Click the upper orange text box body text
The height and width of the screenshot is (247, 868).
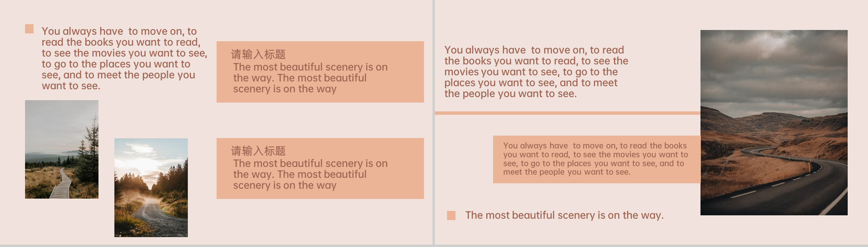310,78
